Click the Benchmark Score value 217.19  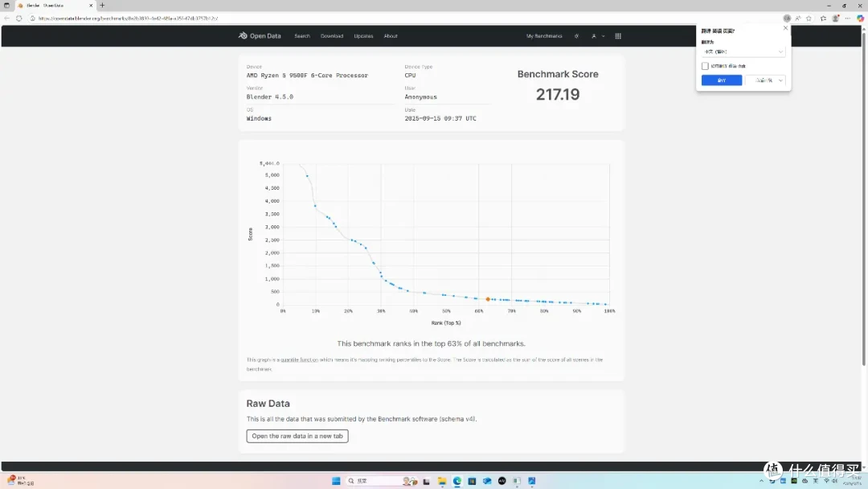pyautogui.click(x=558, y=94)
